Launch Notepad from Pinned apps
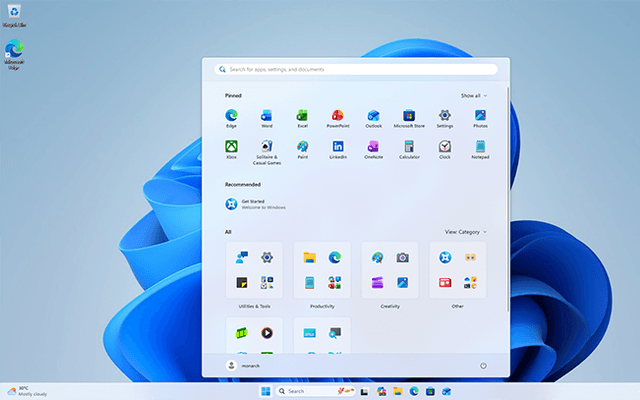This screenshot has height=400, width=640. (480, 149)
